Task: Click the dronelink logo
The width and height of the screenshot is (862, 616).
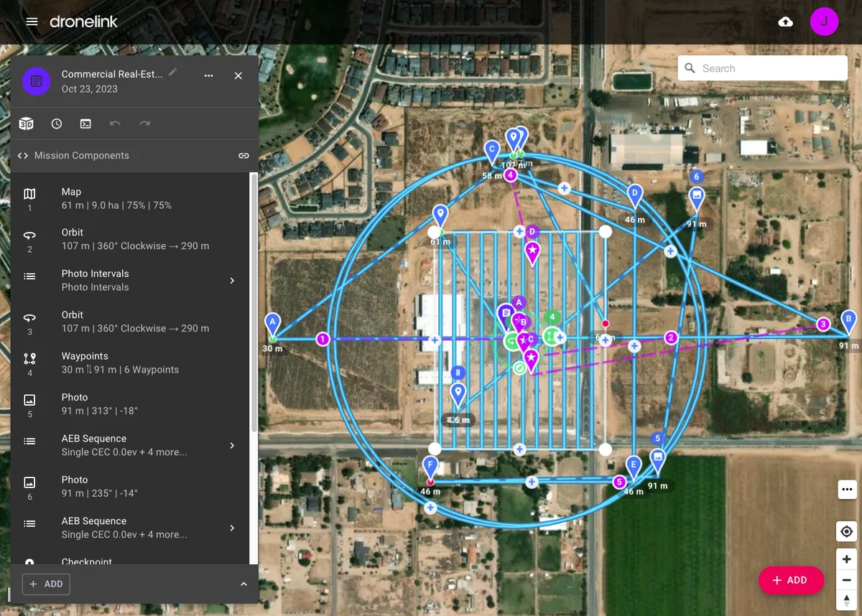Action: (x=83, y=22)
